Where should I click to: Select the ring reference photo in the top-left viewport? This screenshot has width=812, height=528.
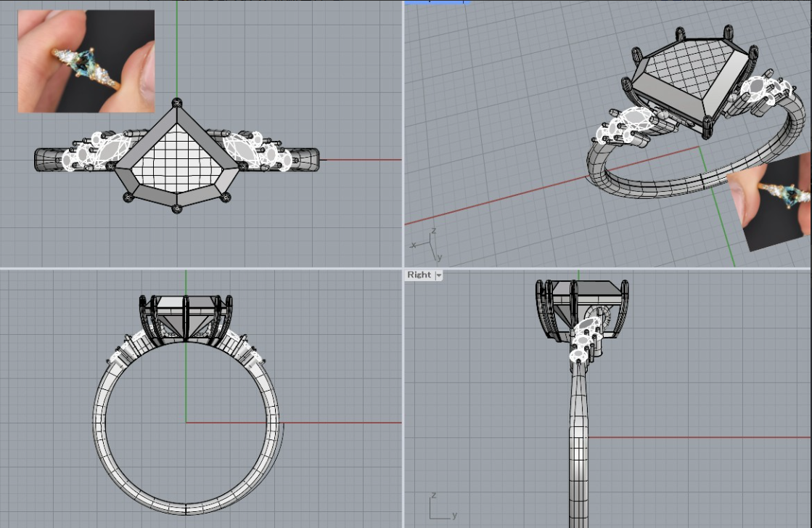click(x=86, y=61)
